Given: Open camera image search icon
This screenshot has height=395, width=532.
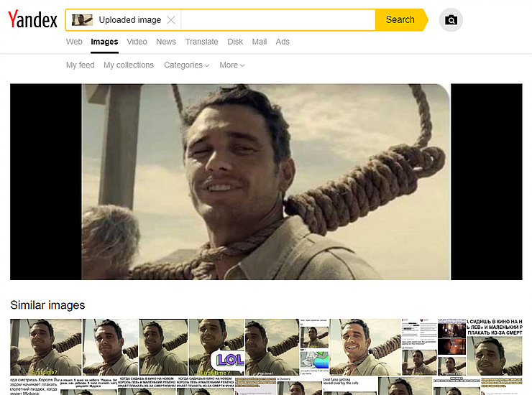Looking at the screenshot, I should click(x=451, y=20).
